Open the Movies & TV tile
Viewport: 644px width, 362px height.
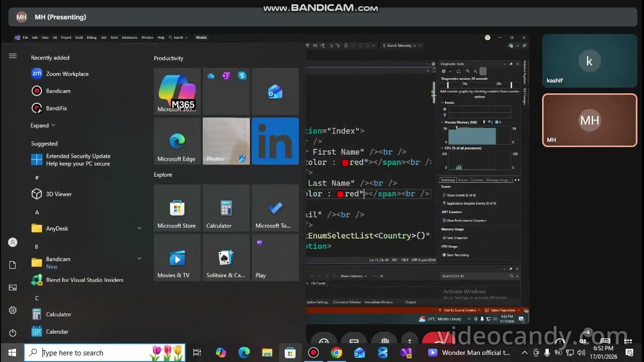click(177, 257)
